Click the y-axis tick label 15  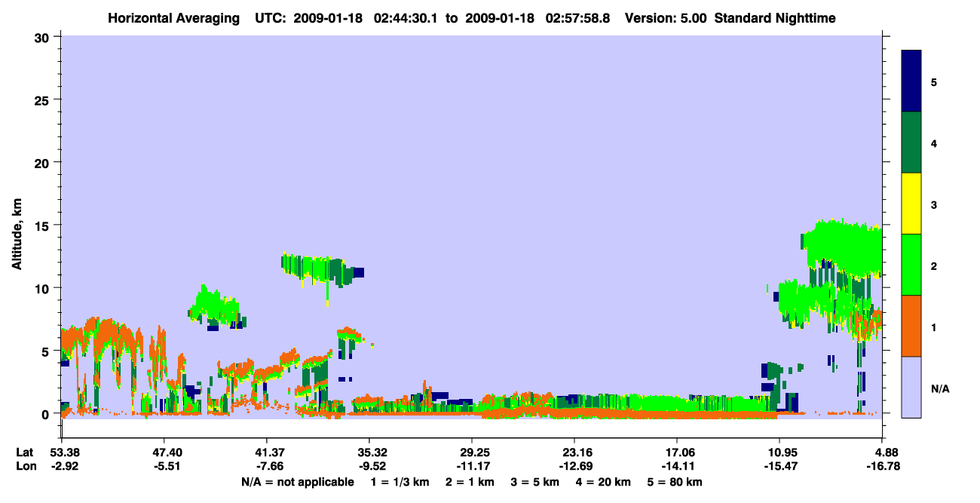[44, 225]
